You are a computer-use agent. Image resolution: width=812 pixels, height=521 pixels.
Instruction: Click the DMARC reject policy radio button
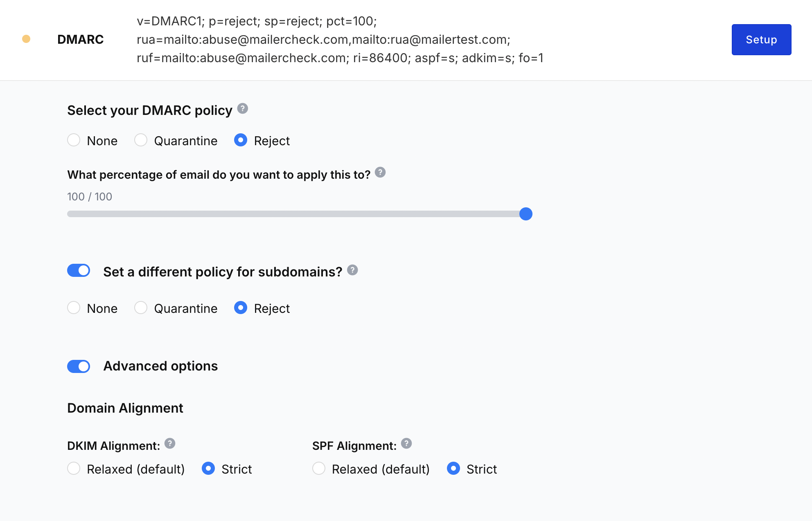pos(240,140)
